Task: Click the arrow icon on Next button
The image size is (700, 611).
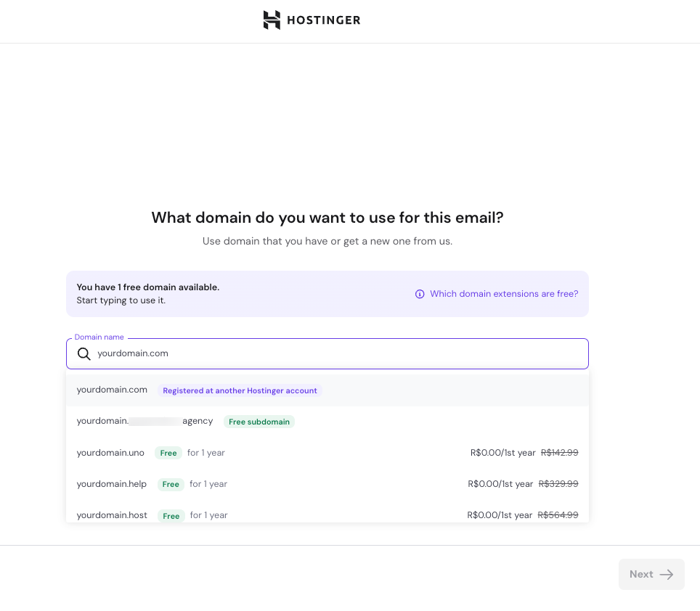Action: coord(667,574)
